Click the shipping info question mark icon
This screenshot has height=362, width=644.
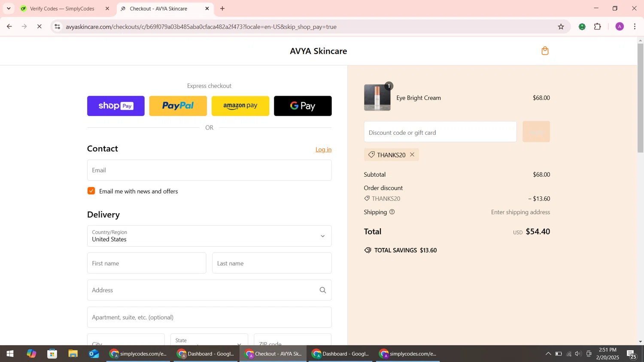392,212
